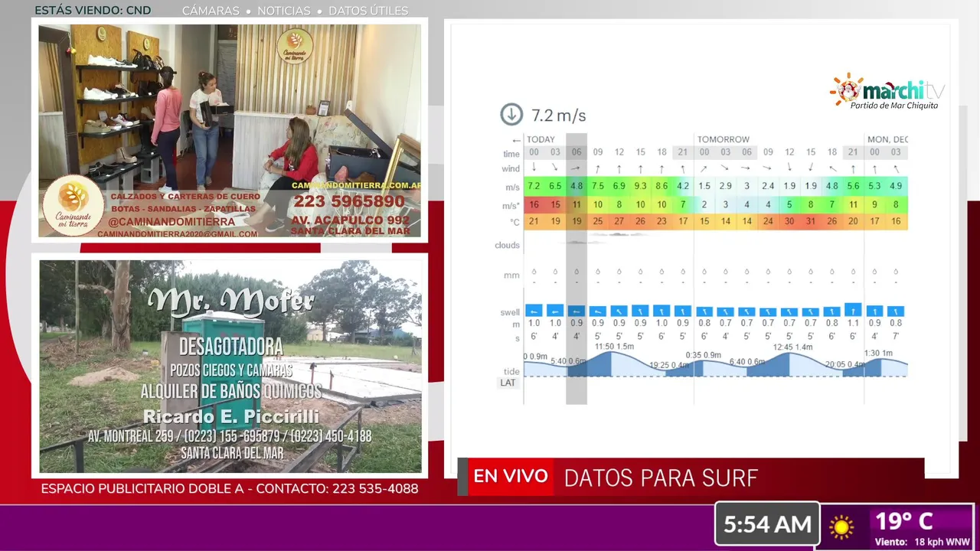This screenshot has height=551, width=980.
Task: Select the TODAY day label
Action: (x=541, y=139)
